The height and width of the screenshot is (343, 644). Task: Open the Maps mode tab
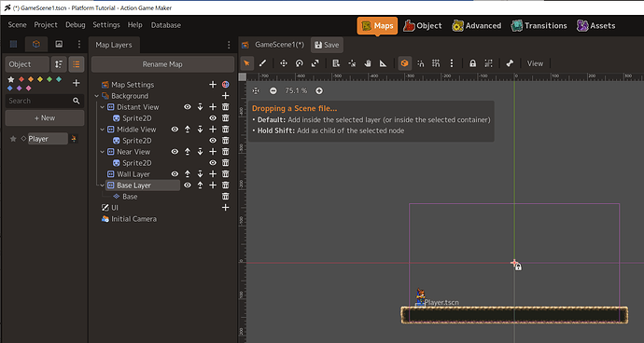[377, 25]
